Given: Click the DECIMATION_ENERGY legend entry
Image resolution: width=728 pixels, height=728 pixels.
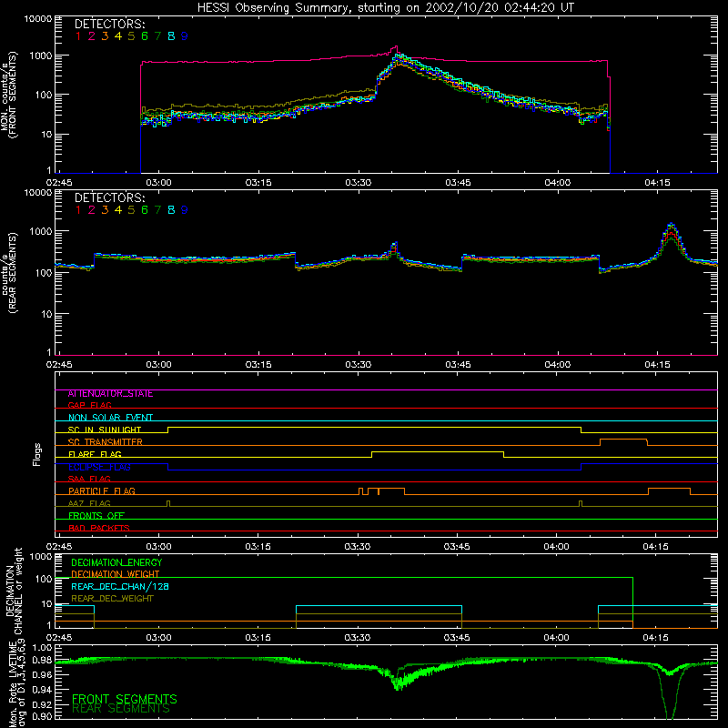Looking at the screenshot, I should [x=116, y=562].
